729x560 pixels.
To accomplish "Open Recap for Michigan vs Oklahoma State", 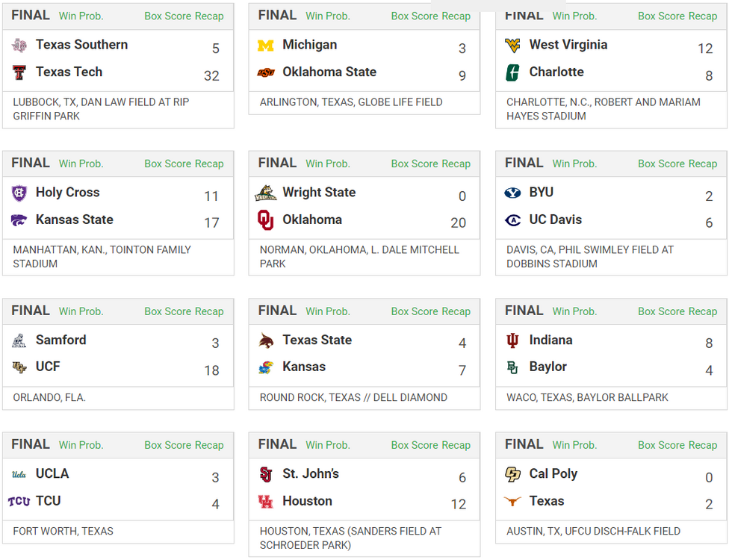I will 456,16.
